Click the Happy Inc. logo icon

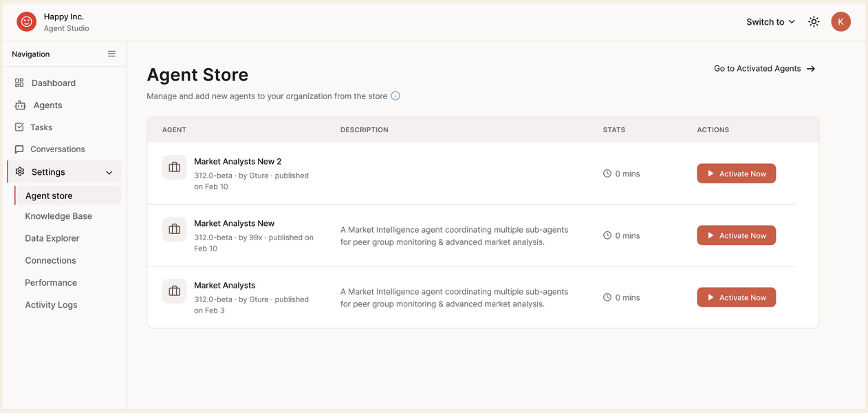tap(26, 21)
